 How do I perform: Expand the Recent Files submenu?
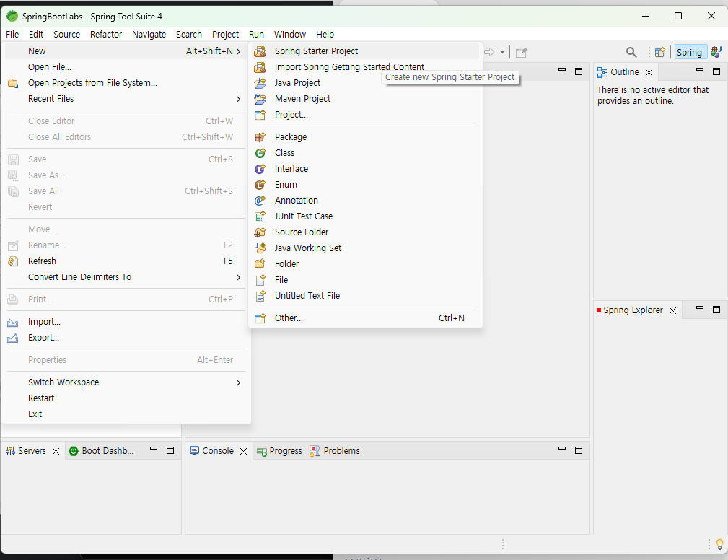[x=238, y=99]
